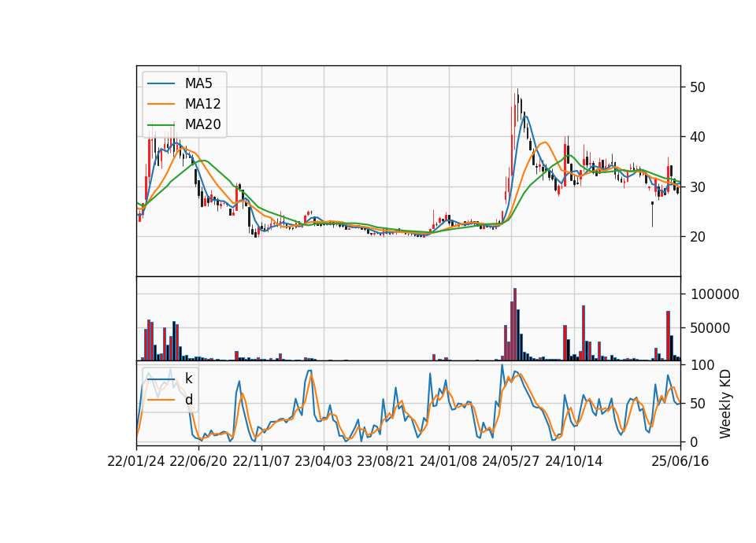Click the price axis value 50

click(x=698, y=87)
